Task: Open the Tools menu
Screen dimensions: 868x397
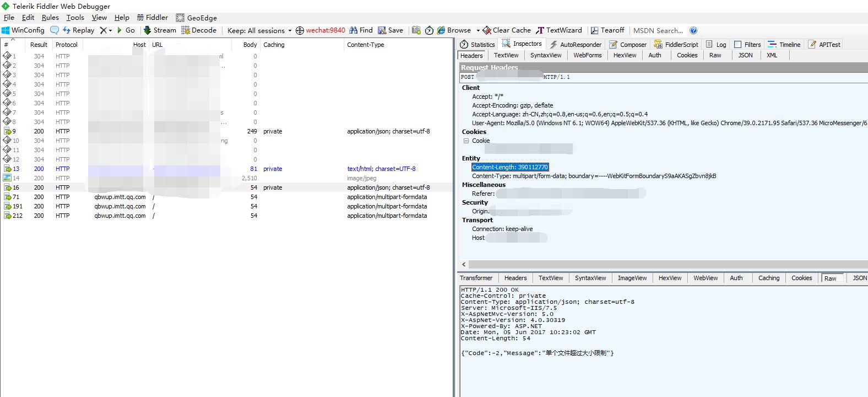Action: pyautogui.click(x=75, y=18)
